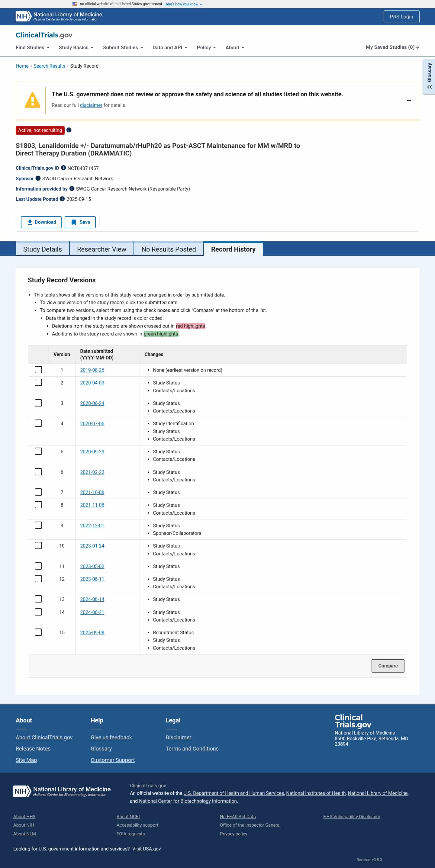This screenshot has height=868, width=435.
Task: Click the info icon next to Sponsor
Action: (38, 178)
